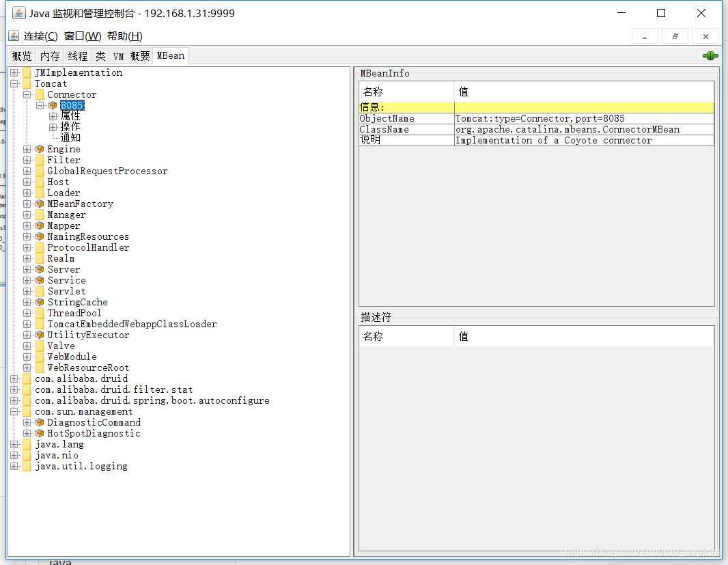Viewport: 728px width, 565px height.
Task: Click the yellow 信息 row
Action: [x=536, y=107]
